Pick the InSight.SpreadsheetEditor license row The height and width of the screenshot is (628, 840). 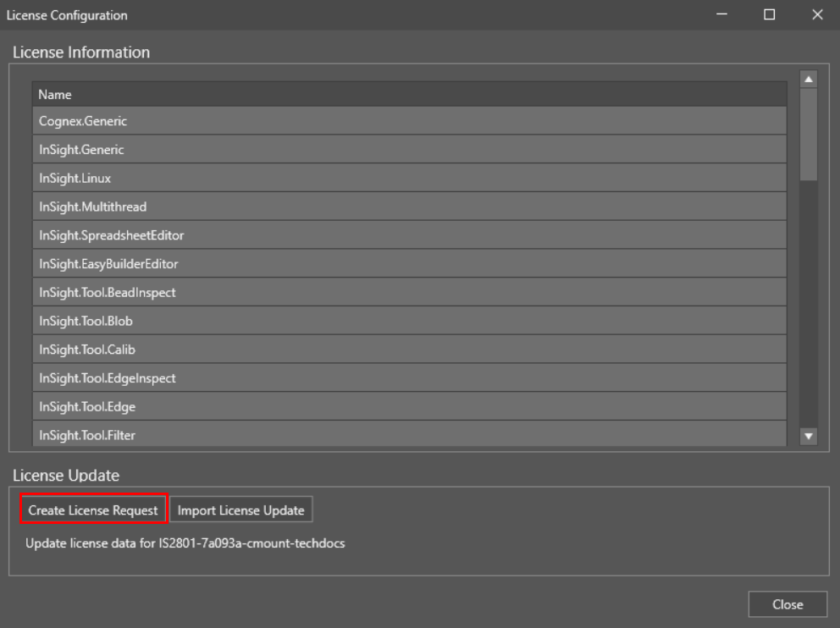coord(409,235)
